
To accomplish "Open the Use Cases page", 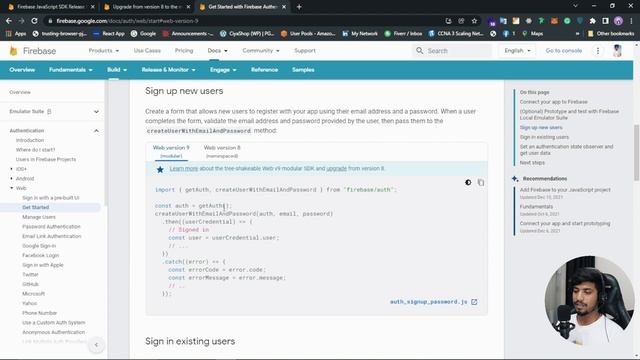I will (x=147, y=51).
